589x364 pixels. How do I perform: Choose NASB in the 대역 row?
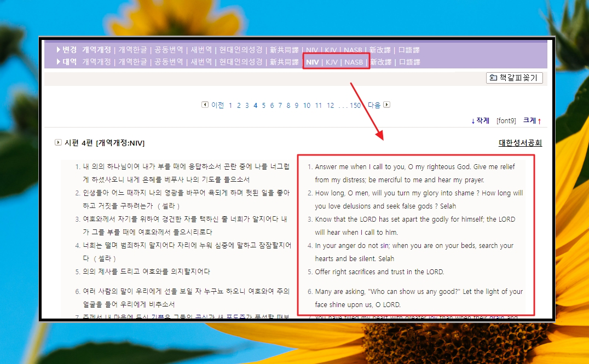tap(354, 62)
